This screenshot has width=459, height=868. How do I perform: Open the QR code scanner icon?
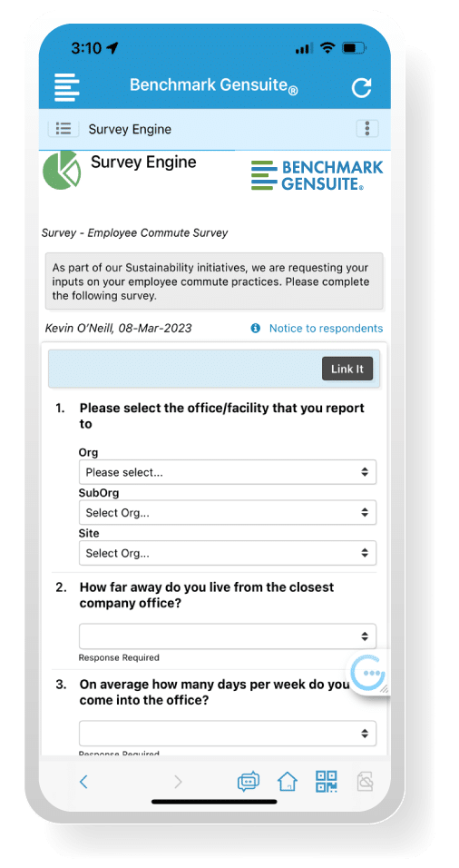click(x=327, y=782)
